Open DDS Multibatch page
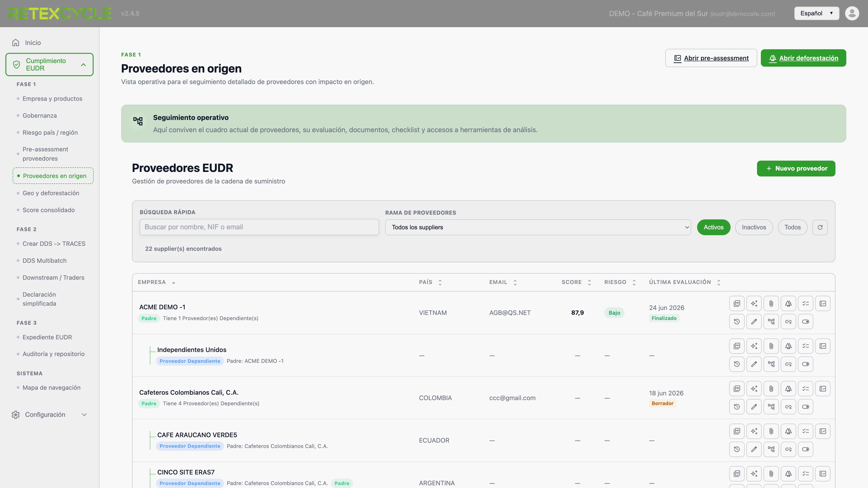The height and width of the screenshot is (488, 868). [x=45, y=261]
